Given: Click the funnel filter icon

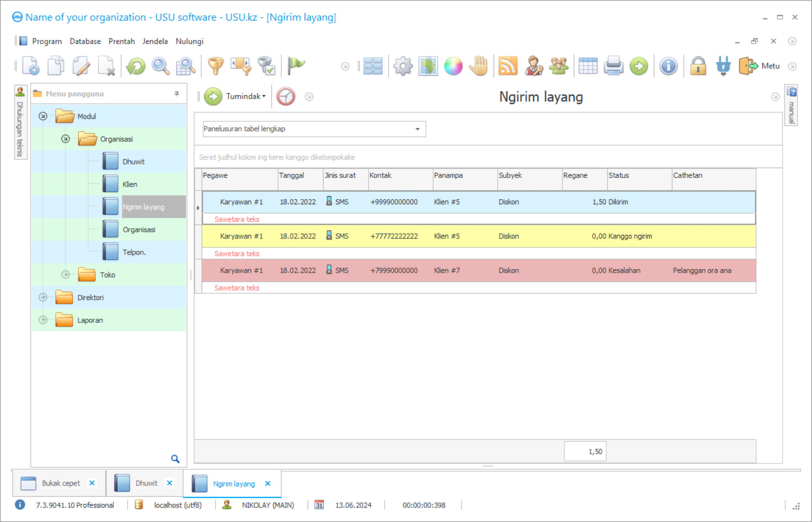Looking at the screenshot, I should point(216,66).
